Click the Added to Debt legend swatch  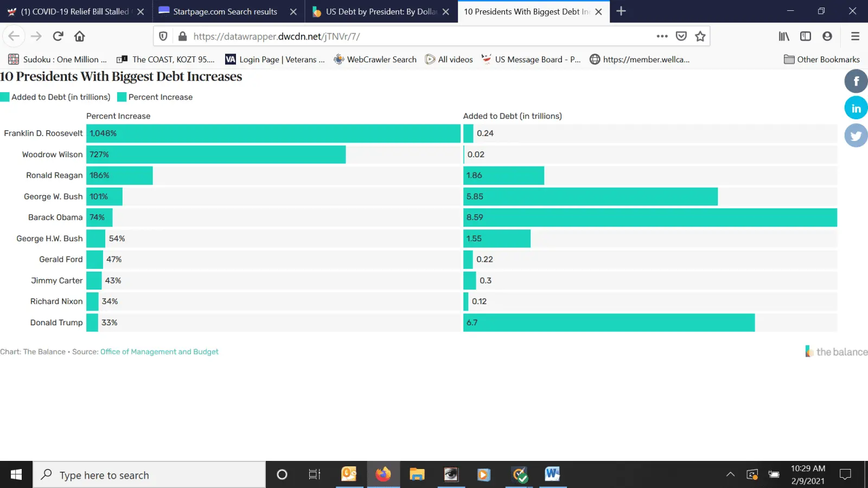click(5, 97)
